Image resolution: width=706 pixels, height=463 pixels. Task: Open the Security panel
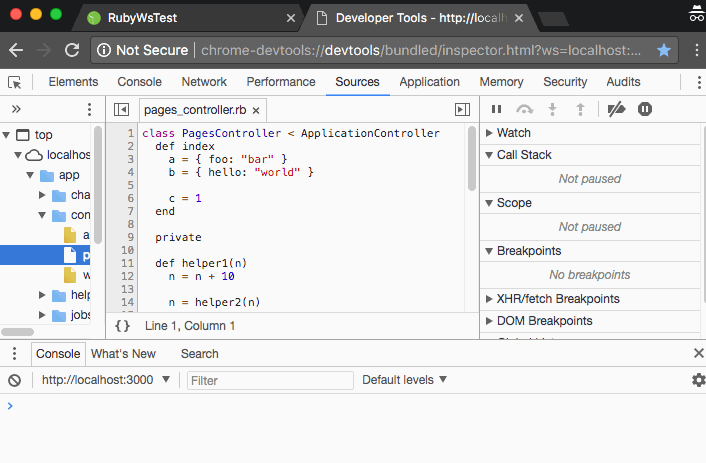(x=565, y=82)
